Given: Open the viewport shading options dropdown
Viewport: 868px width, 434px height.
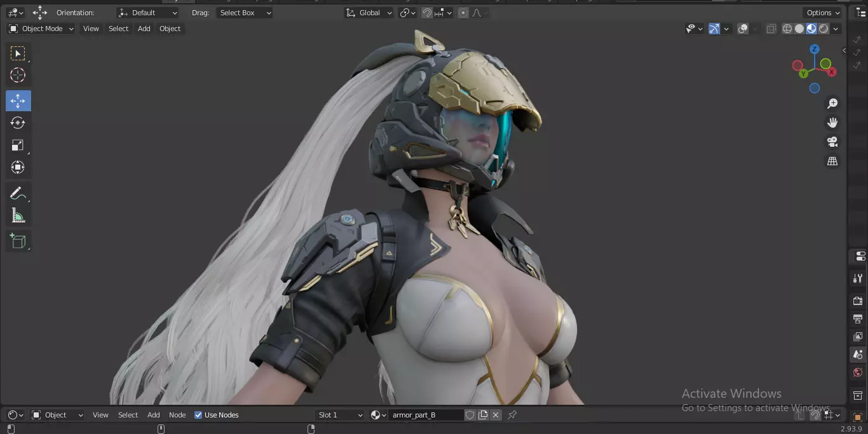Looking at the screenshot, I should (836, 29).
